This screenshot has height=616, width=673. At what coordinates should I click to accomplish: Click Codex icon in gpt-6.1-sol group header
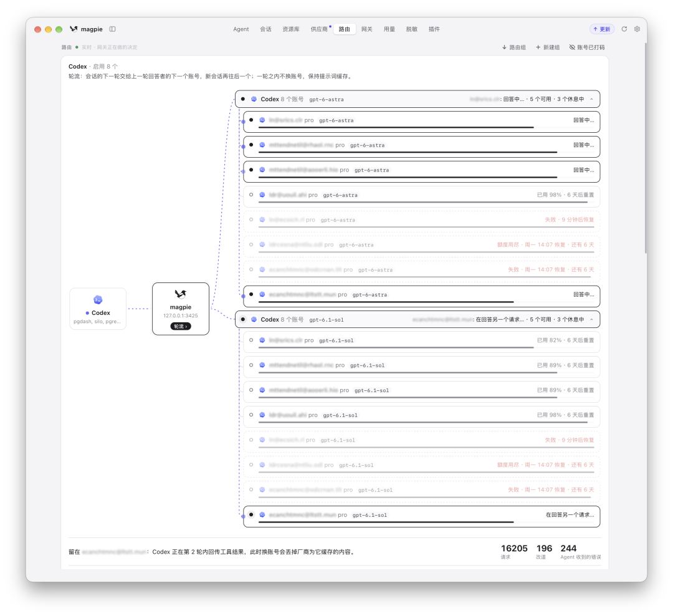(x=254, y=319)
